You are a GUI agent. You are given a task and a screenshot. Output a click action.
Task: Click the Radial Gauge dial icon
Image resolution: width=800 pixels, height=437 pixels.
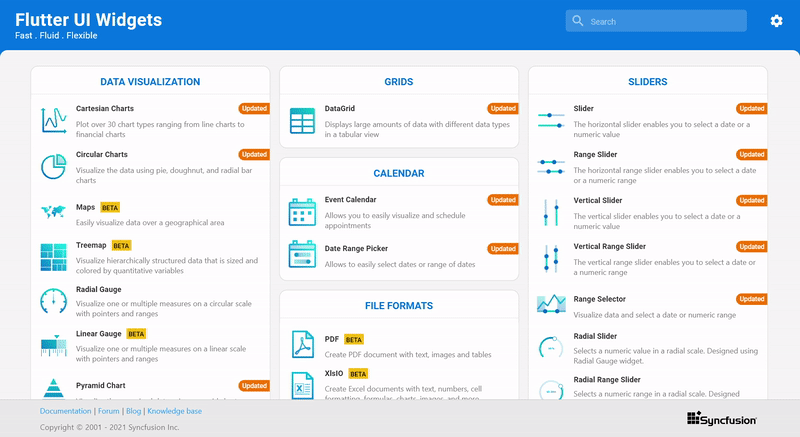tap(54, 301)
